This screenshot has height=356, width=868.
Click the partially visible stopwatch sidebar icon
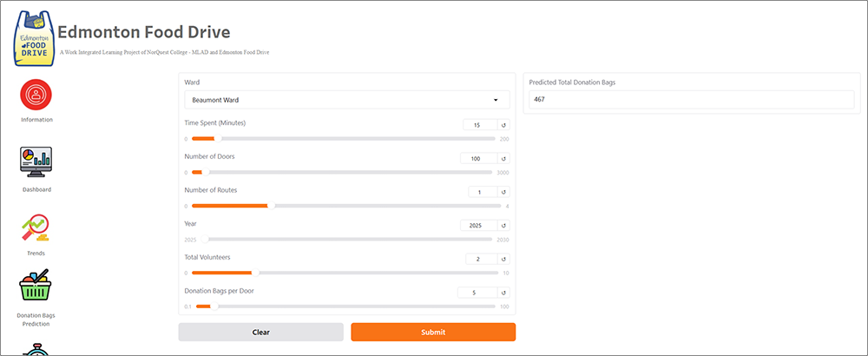36,349
